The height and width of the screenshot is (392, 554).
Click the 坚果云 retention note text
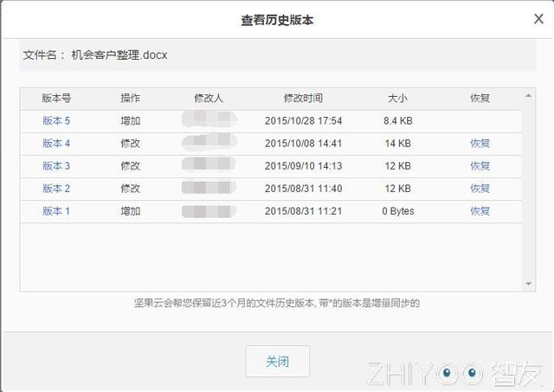tap(277, 303)
